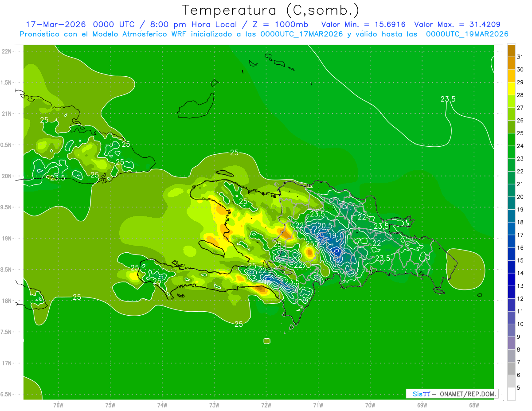Click the longitude axis label "72W"
Image resolution: width=532 pixels, height=411 pixels.
pyautogui.click(x=266, y=405)
